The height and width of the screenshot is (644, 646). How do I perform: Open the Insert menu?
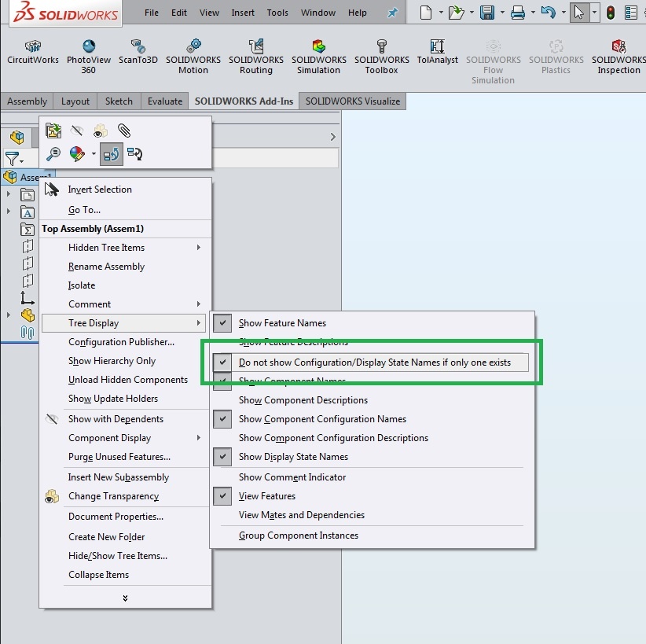pos(243,13)
